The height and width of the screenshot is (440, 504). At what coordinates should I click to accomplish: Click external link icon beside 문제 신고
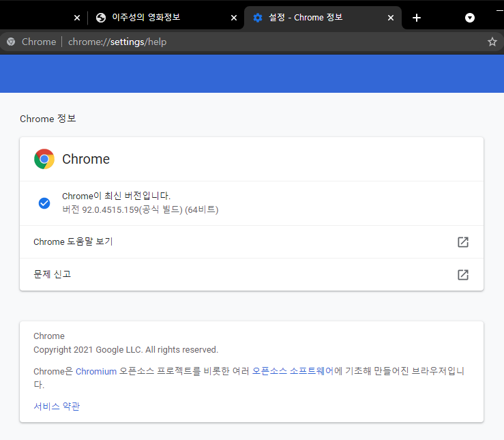coord(463,275)
